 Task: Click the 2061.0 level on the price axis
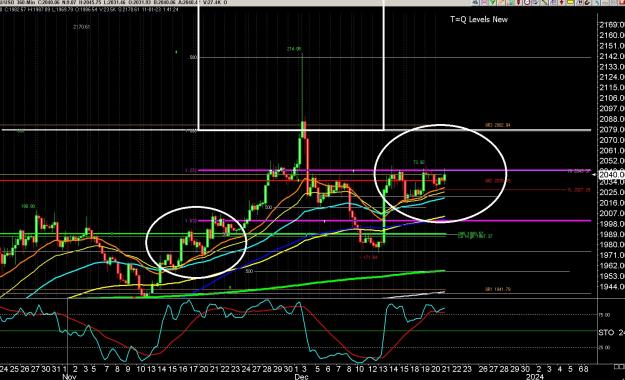tap(612, 150)
